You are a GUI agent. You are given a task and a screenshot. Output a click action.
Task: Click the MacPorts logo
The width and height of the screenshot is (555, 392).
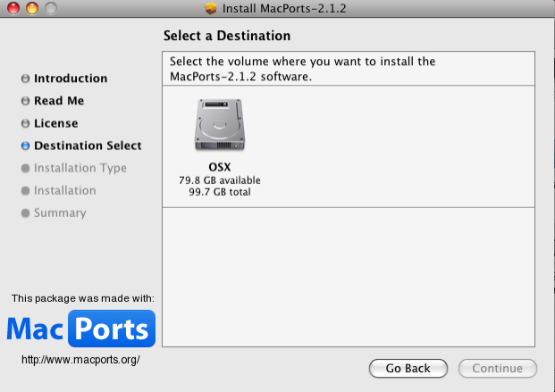(81, 329)
